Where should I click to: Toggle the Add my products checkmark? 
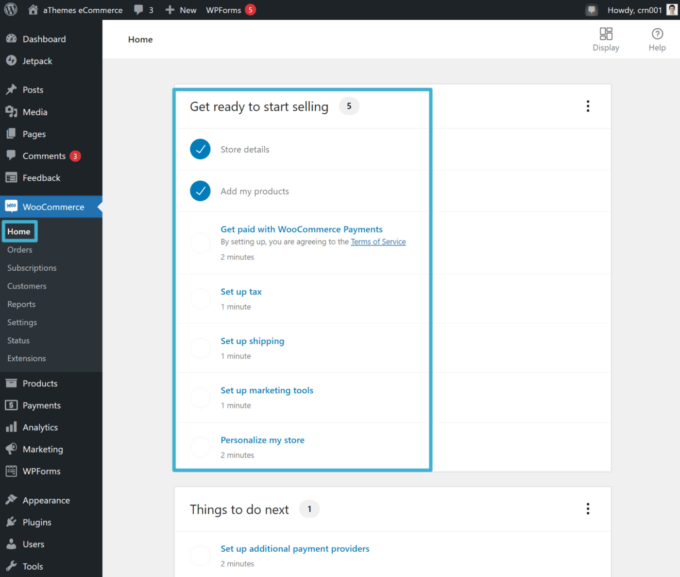(x=200, y=191)
